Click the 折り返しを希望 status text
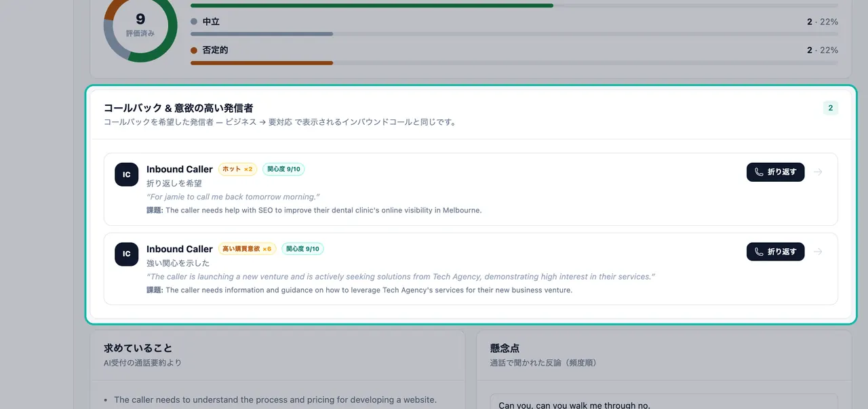 pos(174,183)
